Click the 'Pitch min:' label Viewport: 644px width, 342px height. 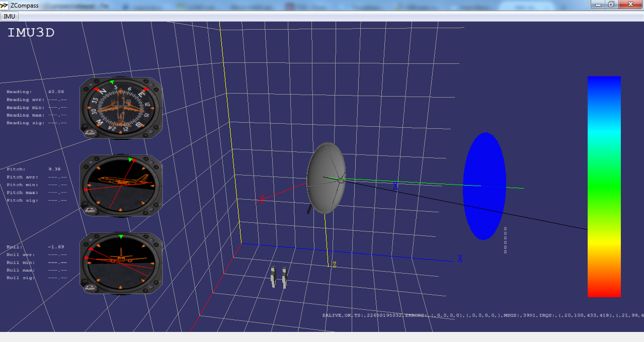pyautogui.click(x=23, y=185)
